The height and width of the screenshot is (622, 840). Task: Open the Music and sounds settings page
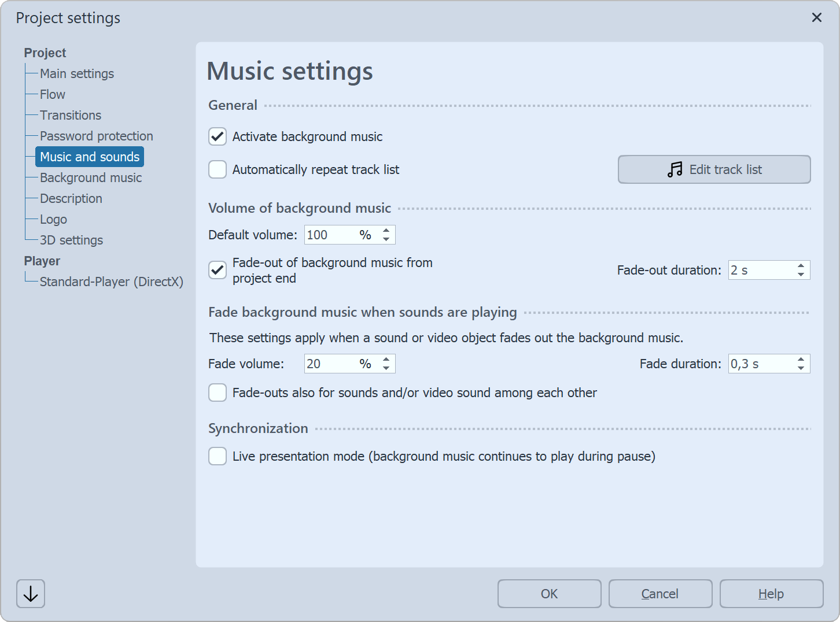89,157
